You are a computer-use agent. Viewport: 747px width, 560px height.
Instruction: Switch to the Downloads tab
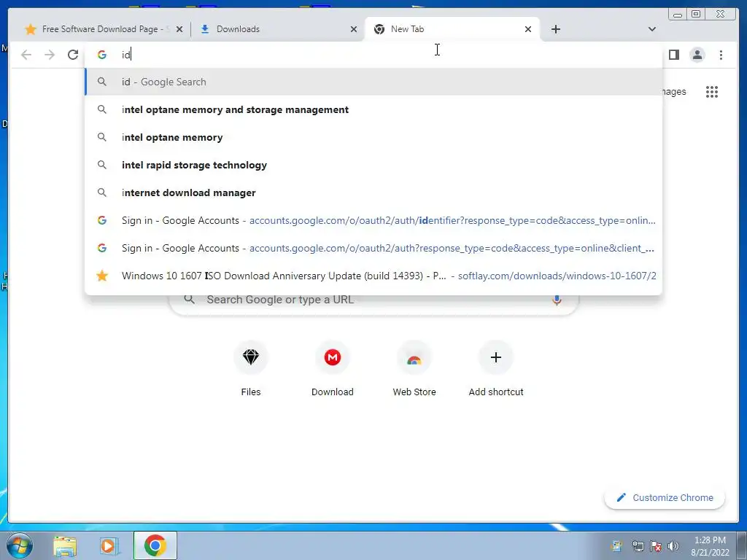[x=277, y=29]
